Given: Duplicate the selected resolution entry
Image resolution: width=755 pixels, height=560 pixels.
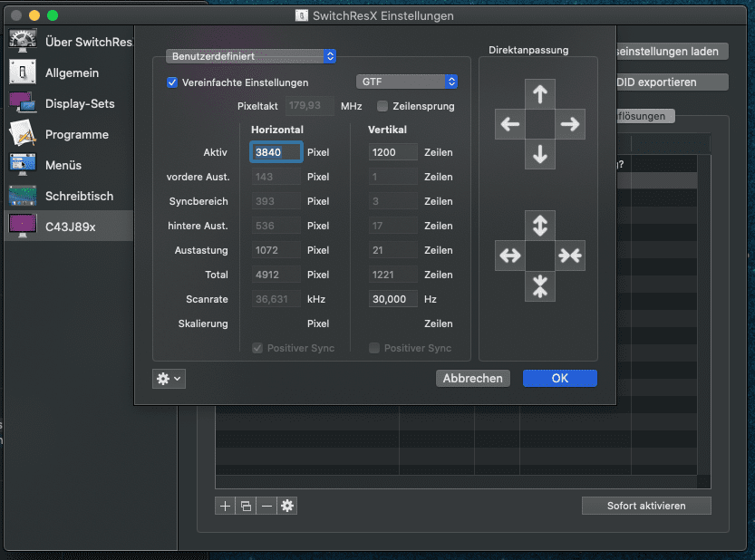Looking at the screenshot, I should [x=246, y=506].
